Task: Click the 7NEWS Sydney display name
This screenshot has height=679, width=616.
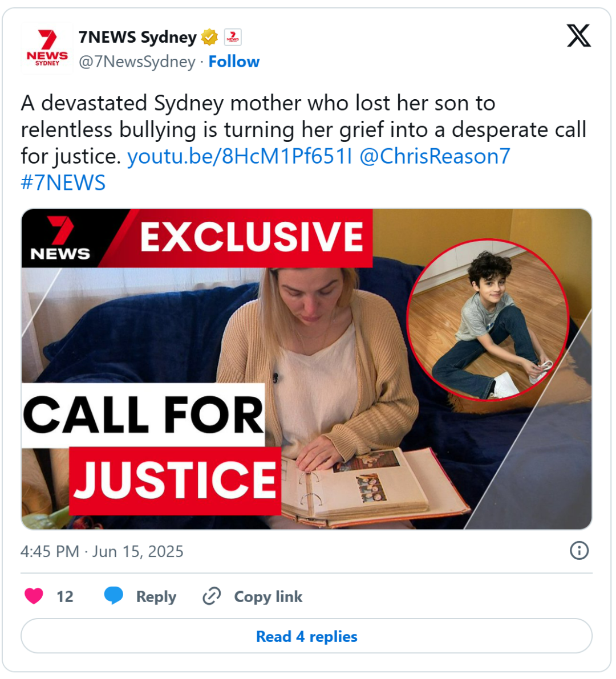Action: [x=138, y=38]
